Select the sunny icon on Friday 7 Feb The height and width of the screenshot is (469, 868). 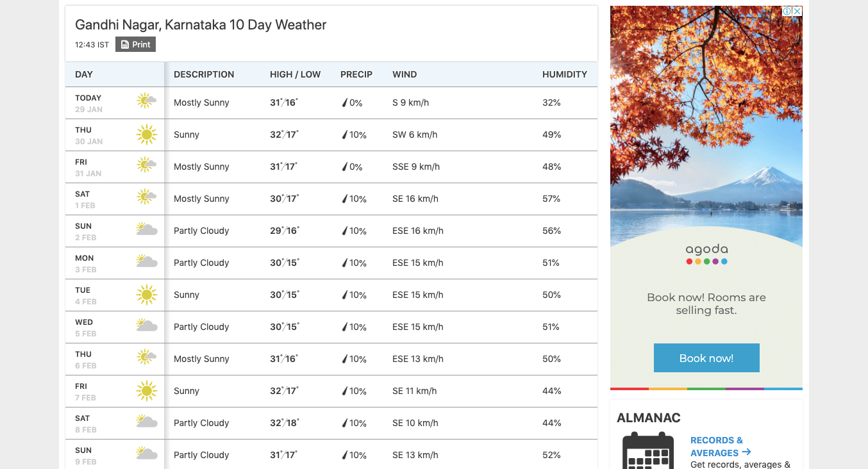coord(146,390)
